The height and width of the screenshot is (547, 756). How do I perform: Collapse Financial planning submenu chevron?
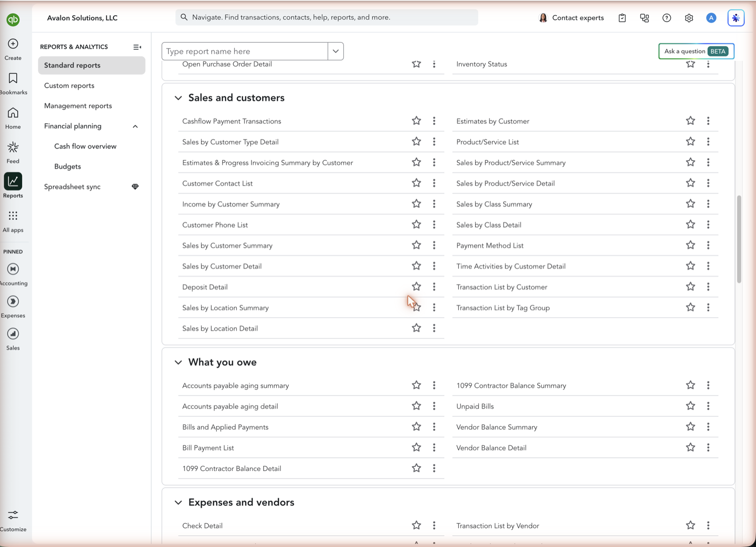pos(135,126)
